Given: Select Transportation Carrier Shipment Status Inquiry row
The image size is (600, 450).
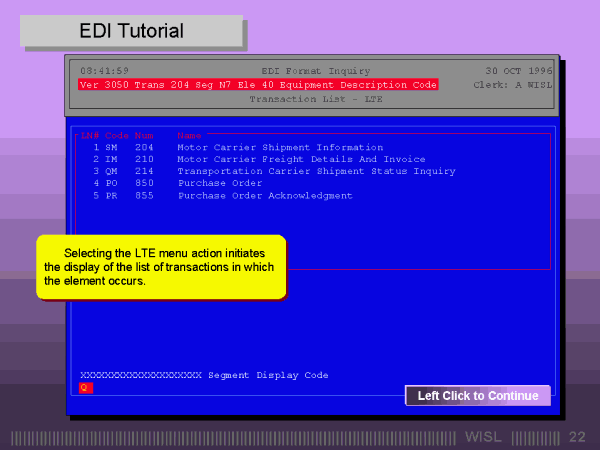Looking at the screenshot, I should coord(316,171).
